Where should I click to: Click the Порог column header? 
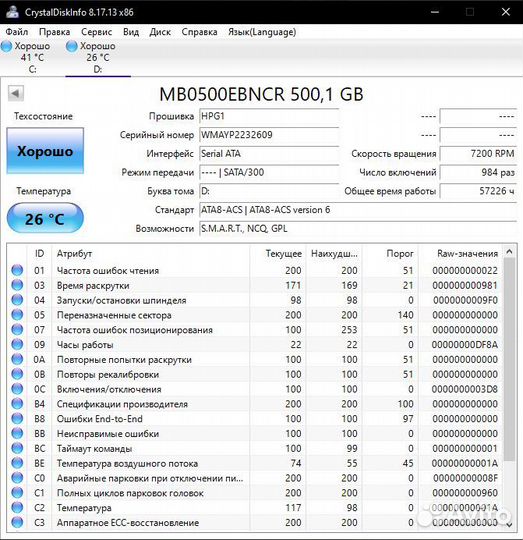pyautogui.click(x=390, y=253)
